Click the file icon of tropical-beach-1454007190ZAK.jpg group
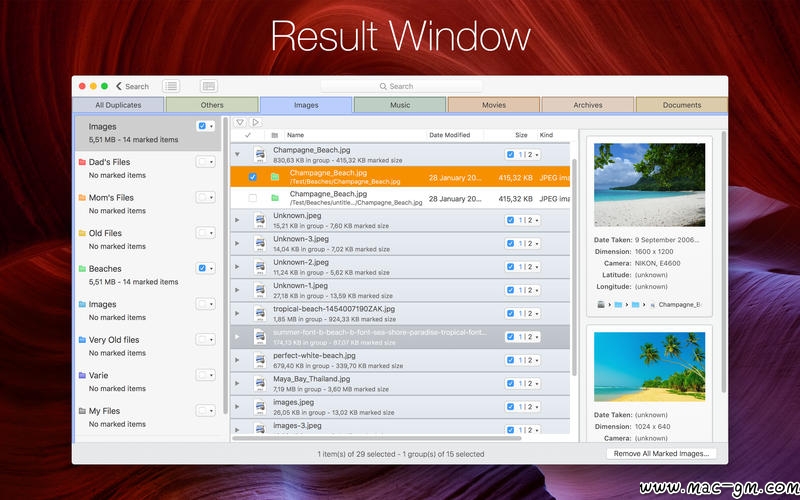This screenshot has width=800, height=500. [260, 313]
